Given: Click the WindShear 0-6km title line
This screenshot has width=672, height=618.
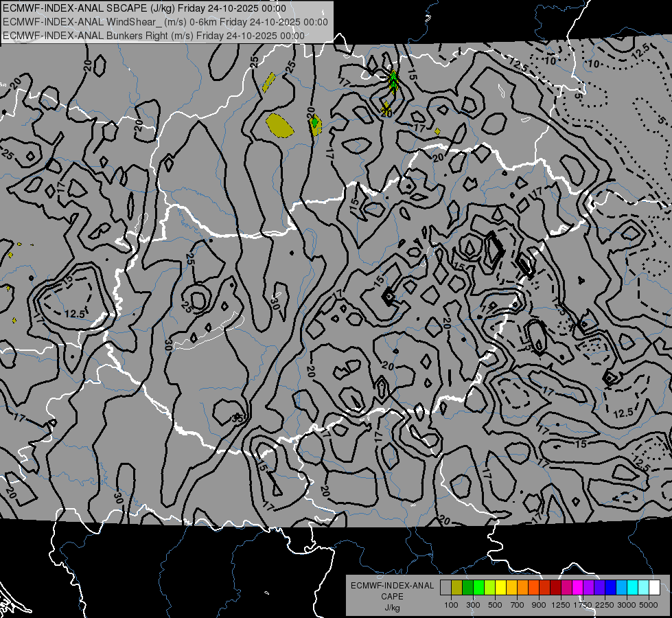Looking at the screenshot, I should click(x=165, y=22).
